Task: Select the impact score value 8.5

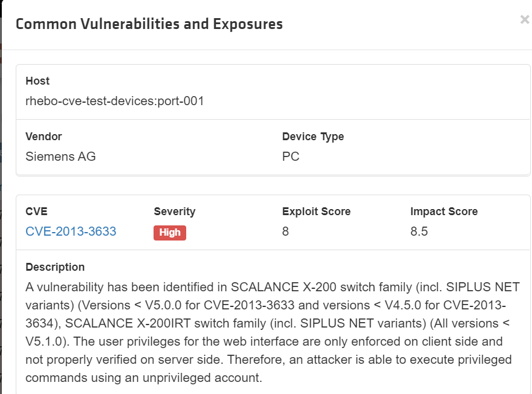Action: point(419,231)
